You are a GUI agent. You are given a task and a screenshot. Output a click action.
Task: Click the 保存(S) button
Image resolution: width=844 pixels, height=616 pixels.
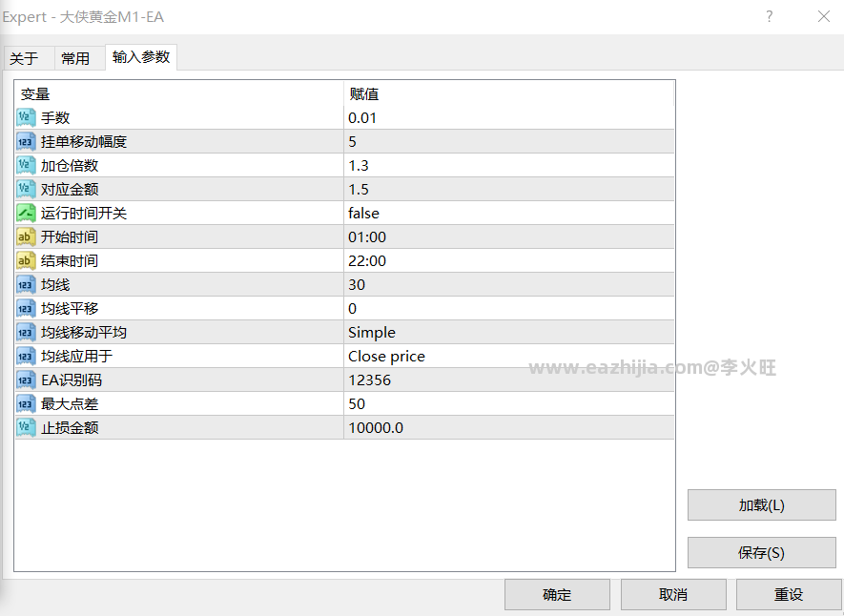click(x=762, y=552)
